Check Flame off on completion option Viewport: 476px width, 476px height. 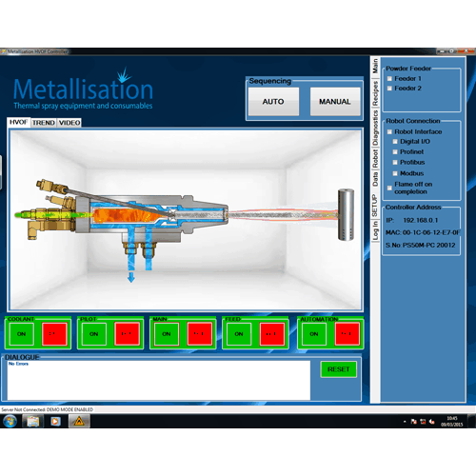pos(389,188)
